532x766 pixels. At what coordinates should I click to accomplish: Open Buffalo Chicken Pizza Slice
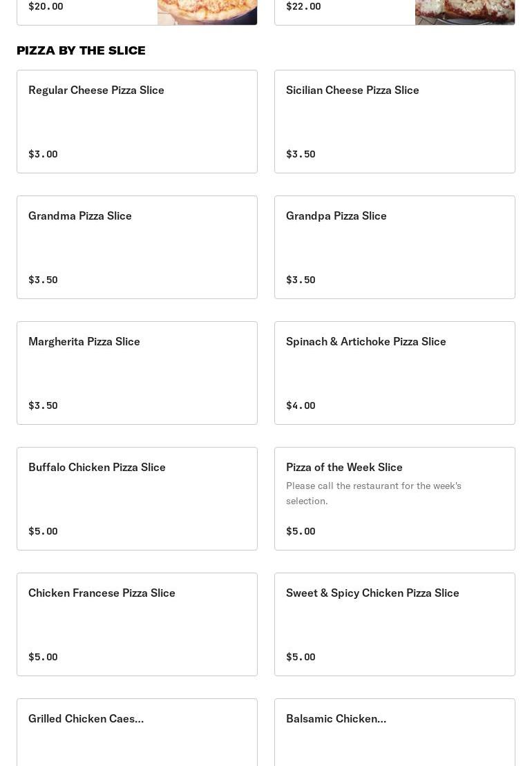pyautogui.click(x=137, y=498)
